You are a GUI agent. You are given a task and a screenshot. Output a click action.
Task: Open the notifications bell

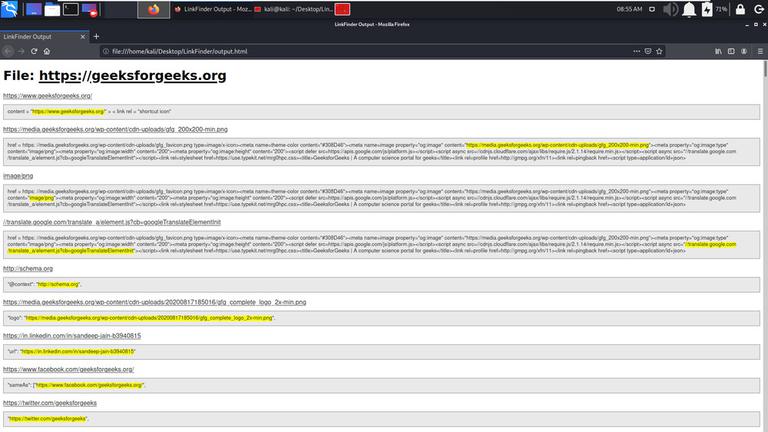tap(689, 9)
